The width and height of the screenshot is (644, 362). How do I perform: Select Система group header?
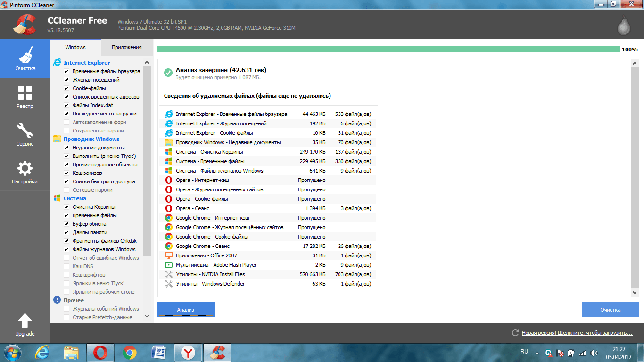coord(75,198)
